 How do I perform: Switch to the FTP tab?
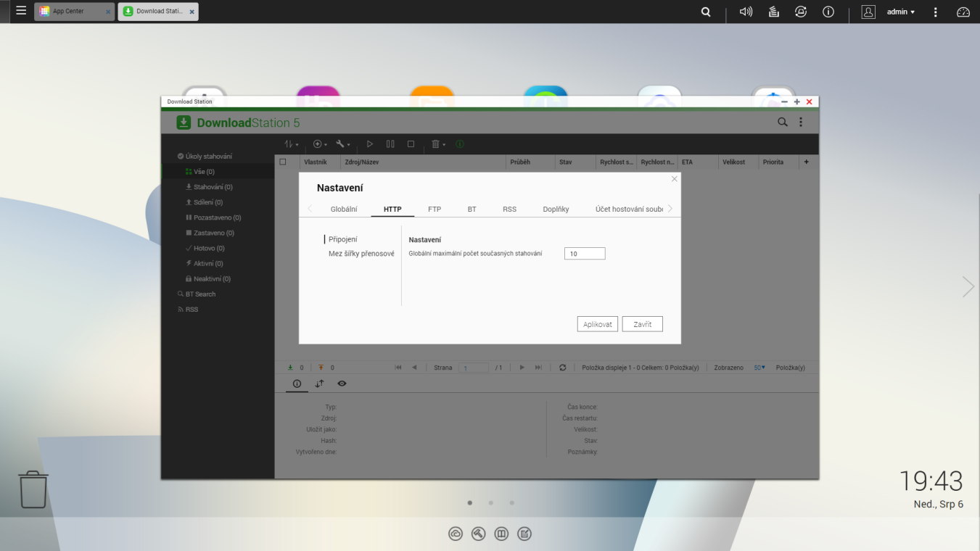435,210
